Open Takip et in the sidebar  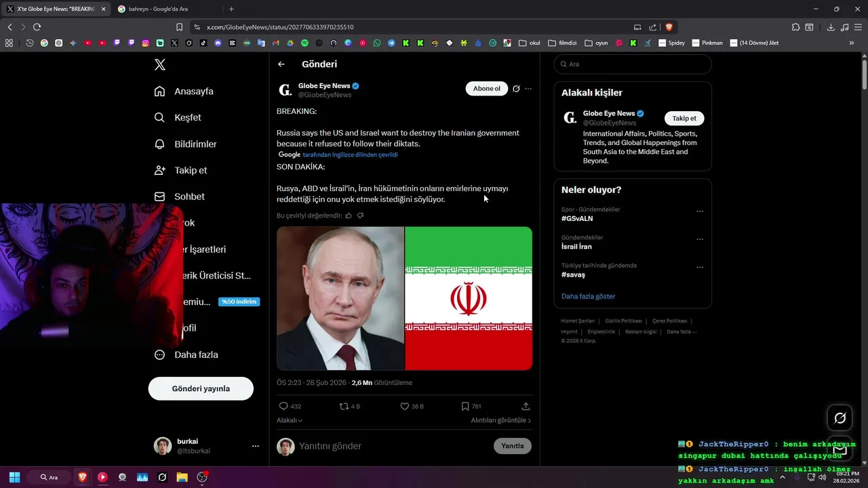click(x=180, y=170)
